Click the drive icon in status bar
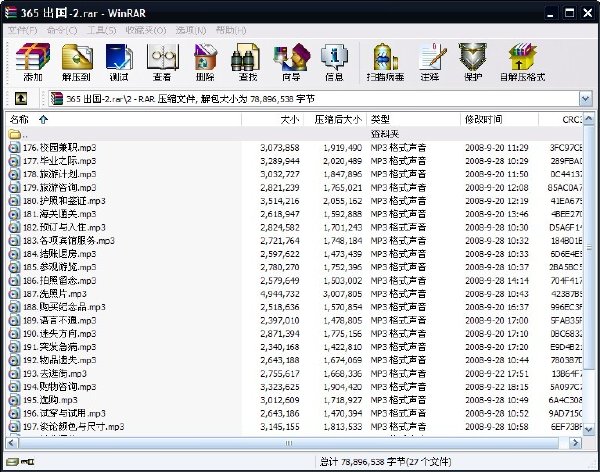 click(x=13, y=462)
